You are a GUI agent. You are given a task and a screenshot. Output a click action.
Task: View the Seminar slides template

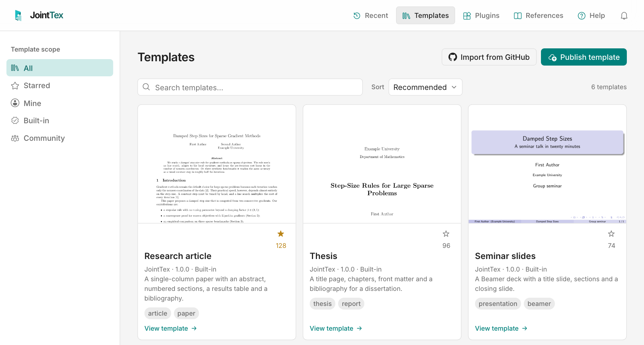pos(501,329)
